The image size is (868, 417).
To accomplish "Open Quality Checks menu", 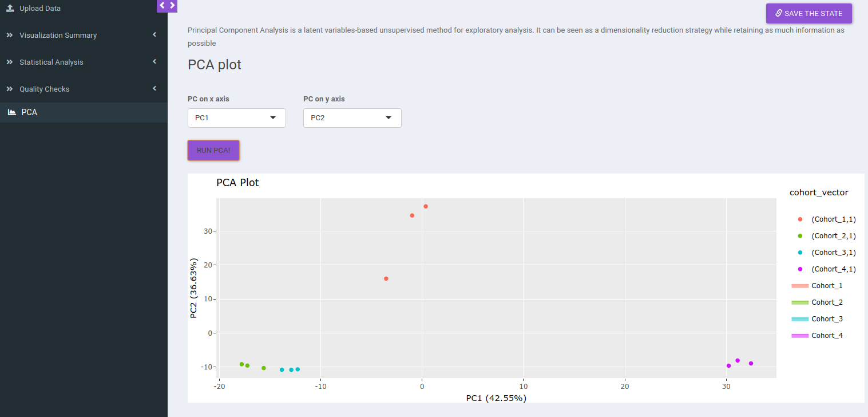I will [84, 89].
